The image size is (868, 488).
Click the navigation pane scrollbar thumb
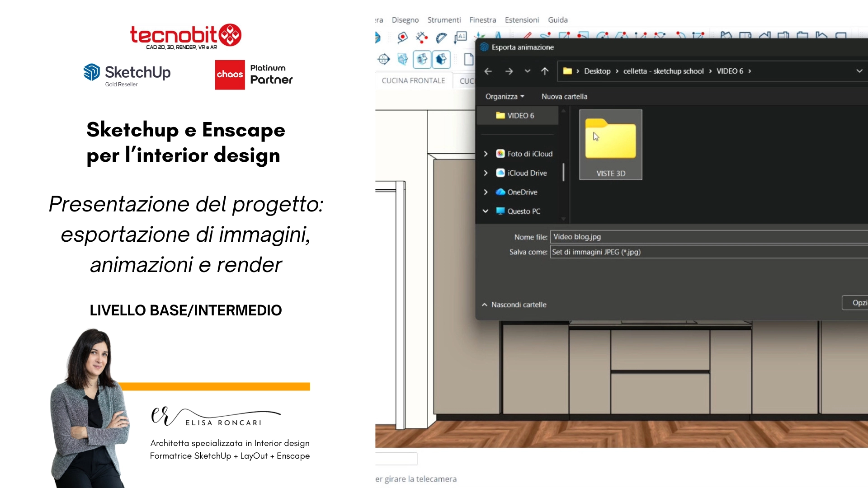[563, 172]
